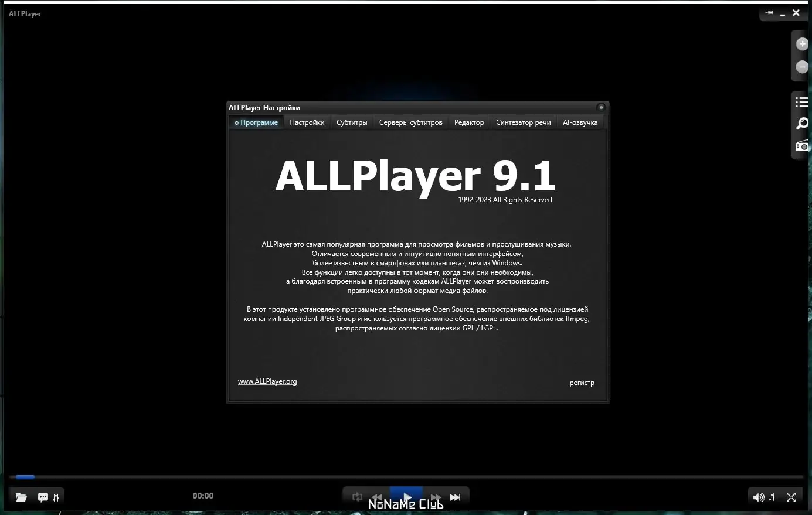Screen dimensions: 812x515
Task: Go to the Серверы субтитров tab
Action: click(411, 122)
